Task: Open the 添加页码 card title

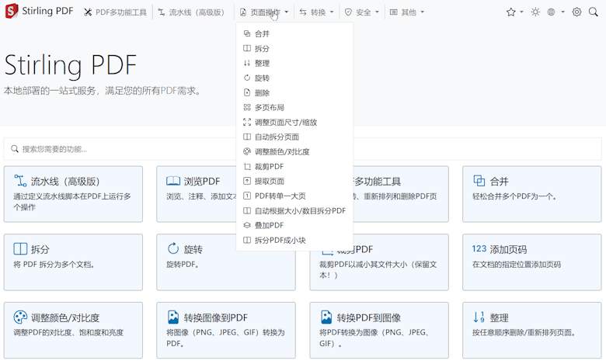Action: [508, 249]
